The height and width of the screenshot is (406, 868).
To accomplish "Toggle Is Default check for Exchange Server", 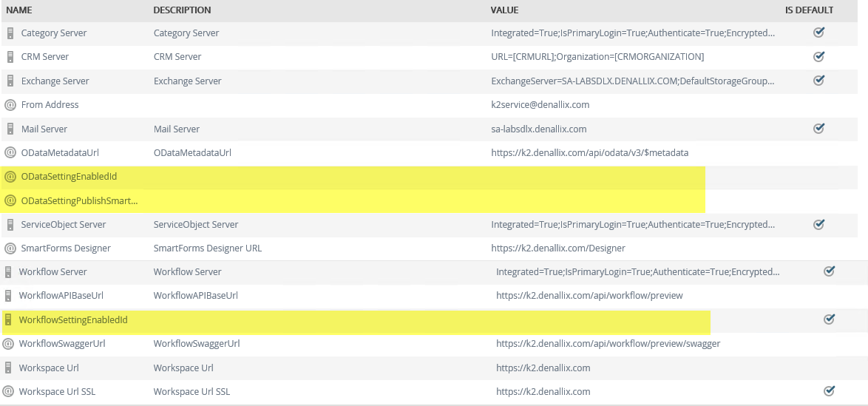I will click(818, 80).
